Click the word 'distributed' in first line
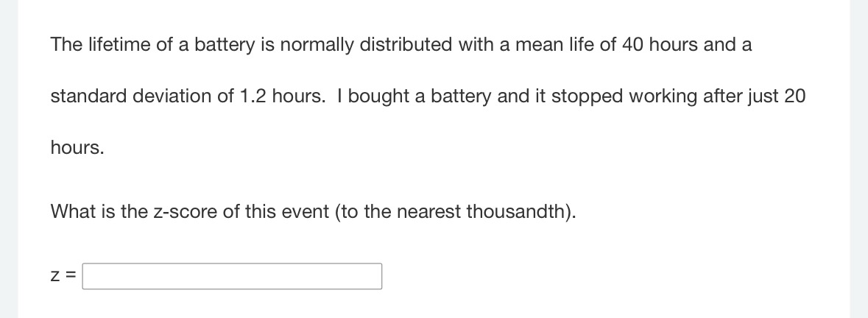This screenshot has width=868, height=318. click(406, 44)
